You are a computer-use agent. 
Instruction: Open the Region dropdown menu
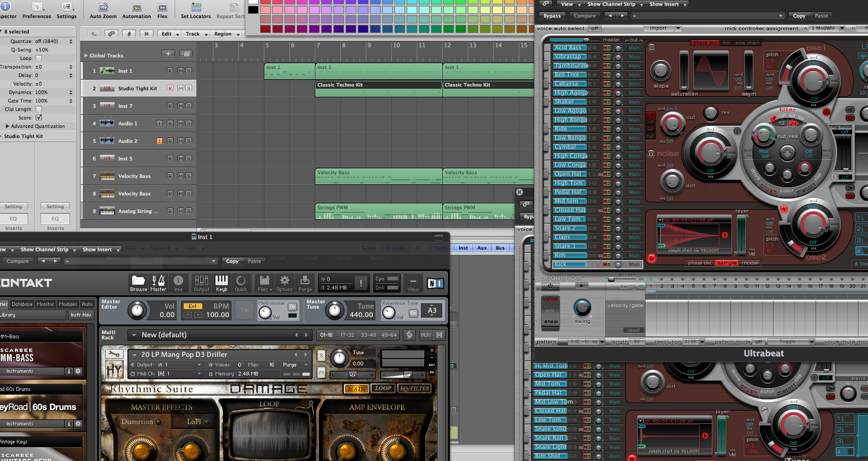(x=227, y=33)
